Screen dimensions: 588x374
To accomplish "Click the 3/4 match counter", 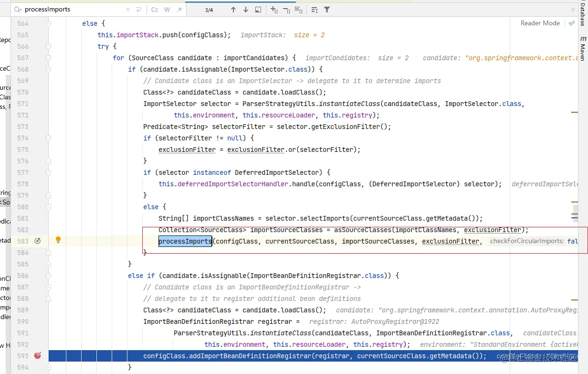I will 209,10.
